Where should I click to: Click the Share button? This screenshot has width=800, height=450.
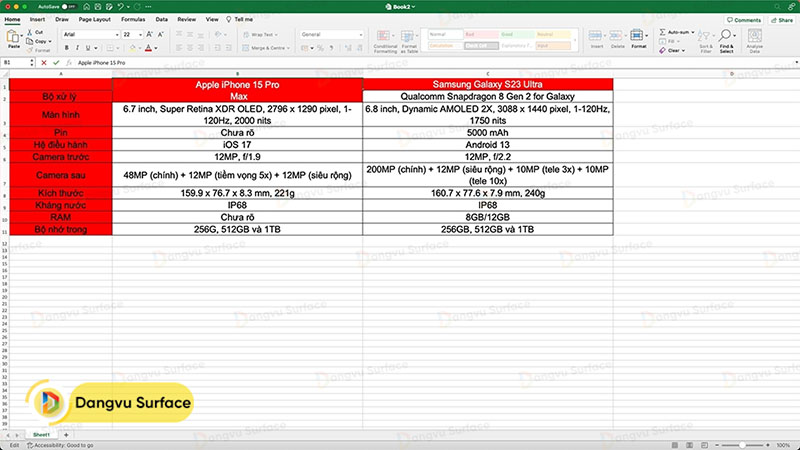pos(780,19)
